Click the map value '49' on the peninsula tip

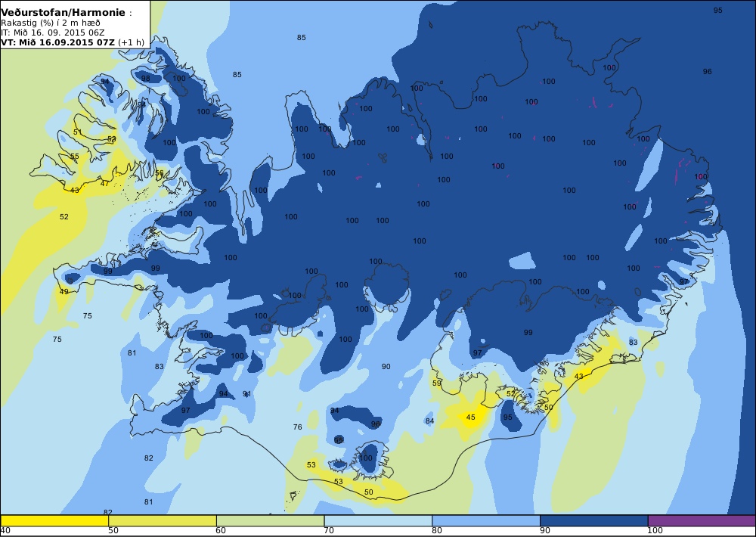coord(64,291)
